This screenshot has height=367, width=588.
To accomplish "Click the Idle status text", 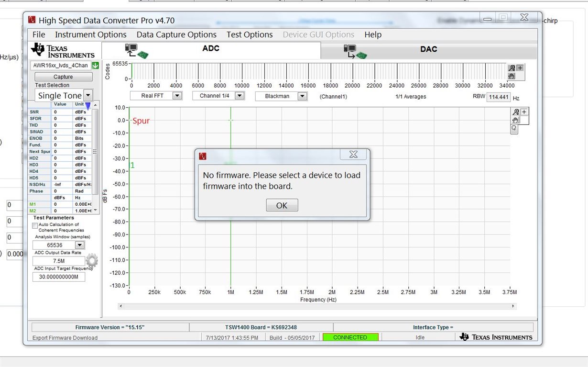I will pyautogui.click(x=420, y=337).
